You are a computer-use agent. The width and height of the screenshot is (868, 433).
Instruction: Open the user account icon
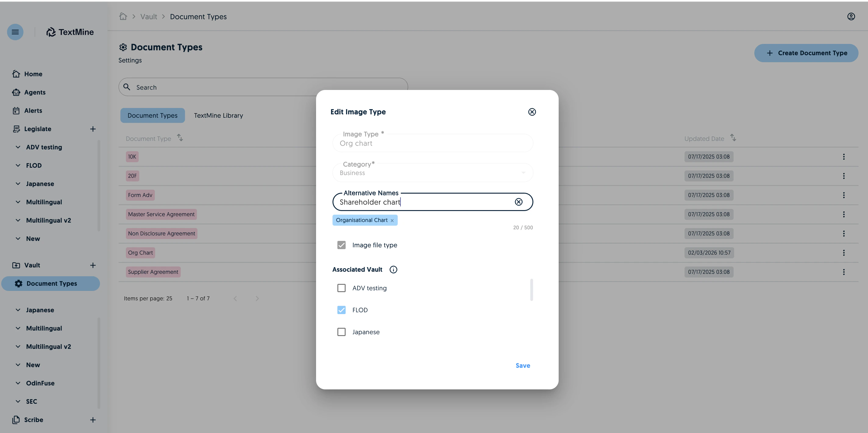[x=851, y=16]
